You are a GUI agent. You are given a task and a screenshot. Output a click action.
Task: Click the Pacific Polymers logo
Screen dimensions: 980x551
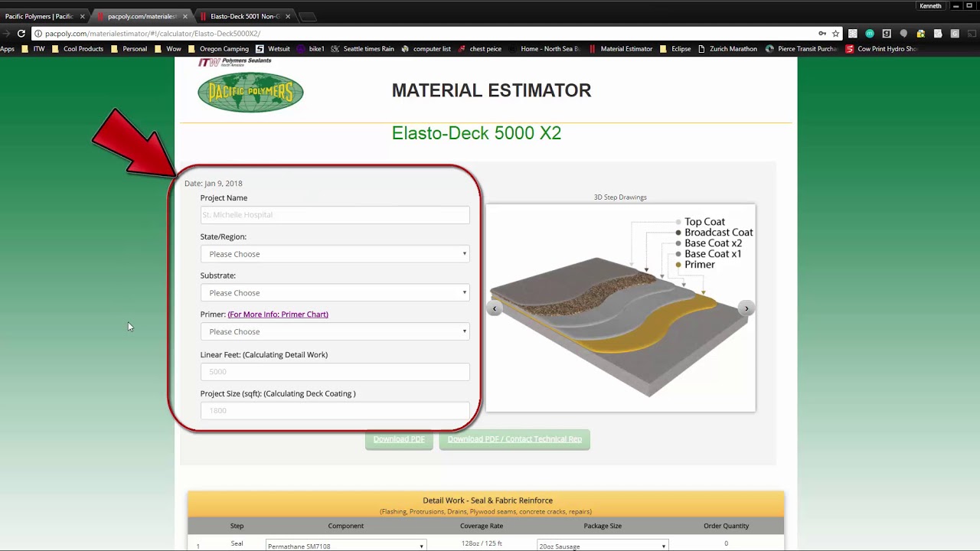pyautogui.click(x=250, y=92)
